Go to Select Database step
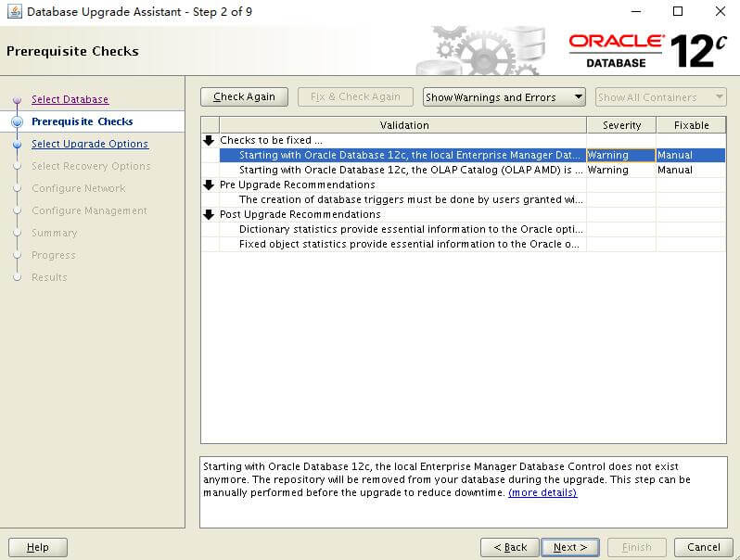The image size is (740, 560). tap(70, 99)
